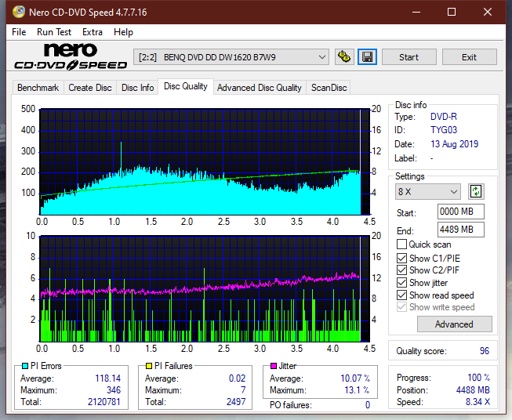Open the Help menu
The image size is (512, 420).
123,32
